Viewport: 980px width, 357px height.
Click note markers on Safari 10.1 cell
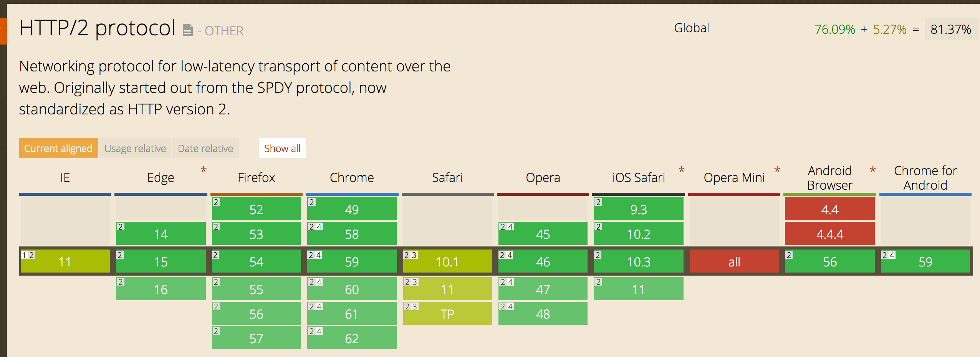[x=411, y=255]
